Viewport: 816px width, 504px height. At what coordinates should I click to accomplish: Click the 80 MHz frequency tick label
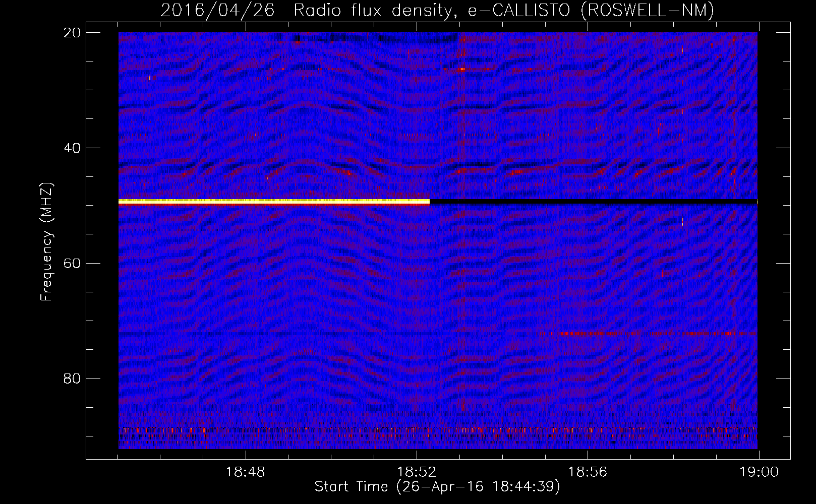pyautogui.click(x=72, y=379)
